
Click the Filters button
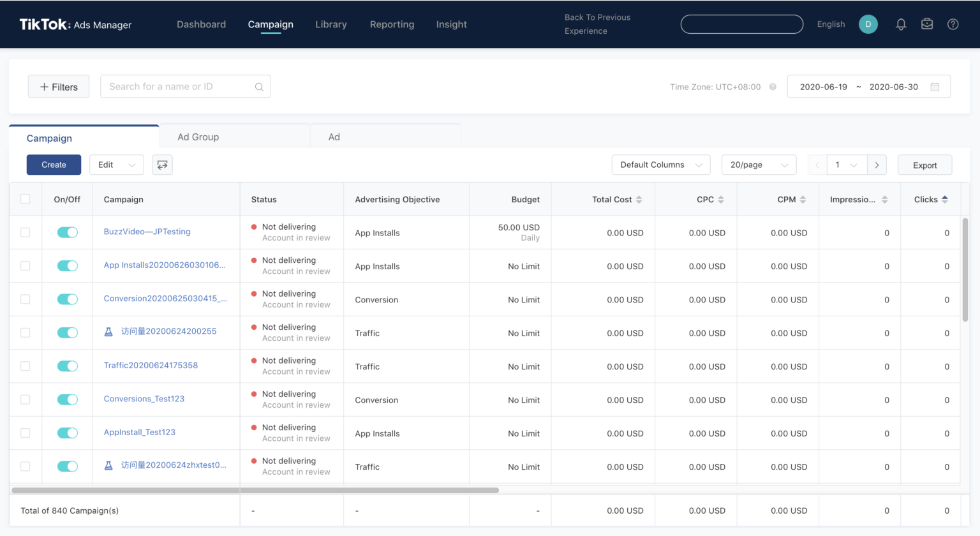(x=59, y=87)
